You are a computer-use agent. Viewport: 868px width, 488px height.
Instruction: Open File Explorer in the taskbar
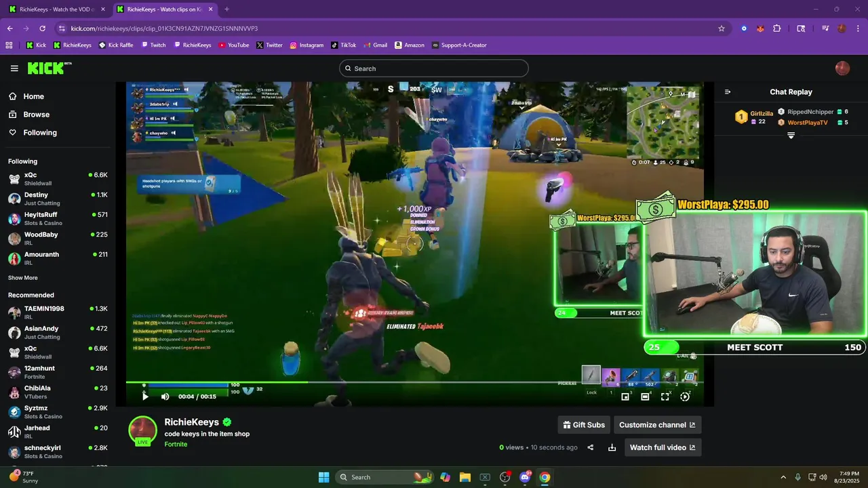pyautogui.click(x=465, y=477)
